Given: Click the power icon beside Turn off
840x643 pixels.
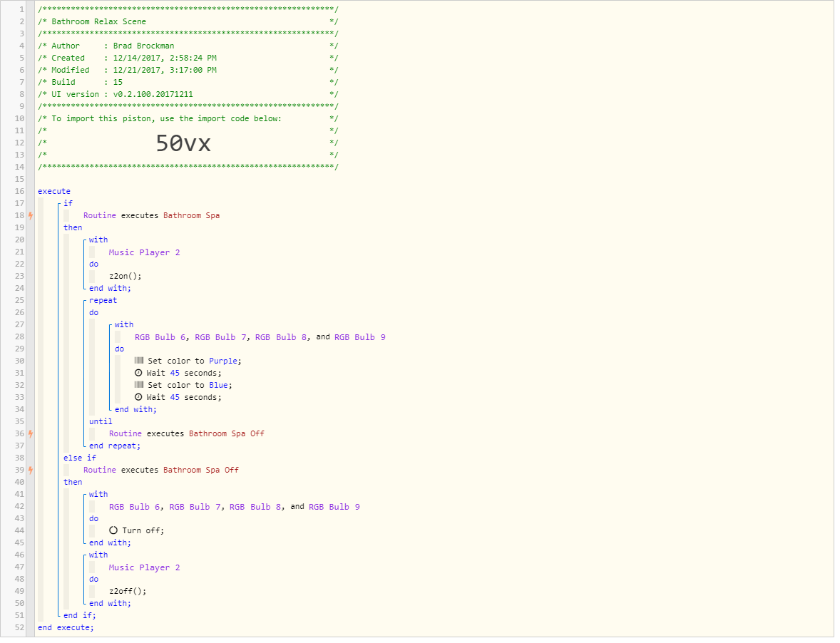Looking at the screenshot, I should point(113,530).
